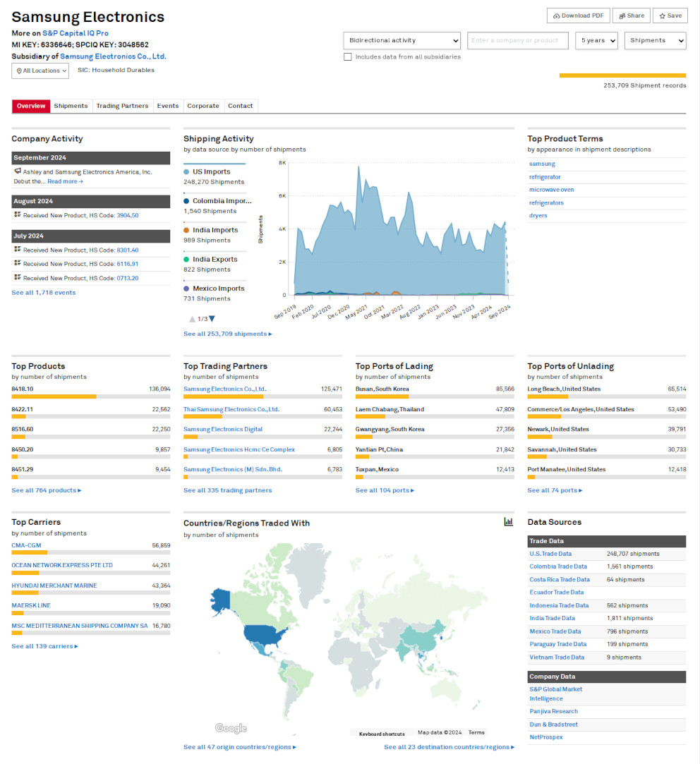
Task: Enable Includes data from all subsidiaries
Action: (348, 57)
